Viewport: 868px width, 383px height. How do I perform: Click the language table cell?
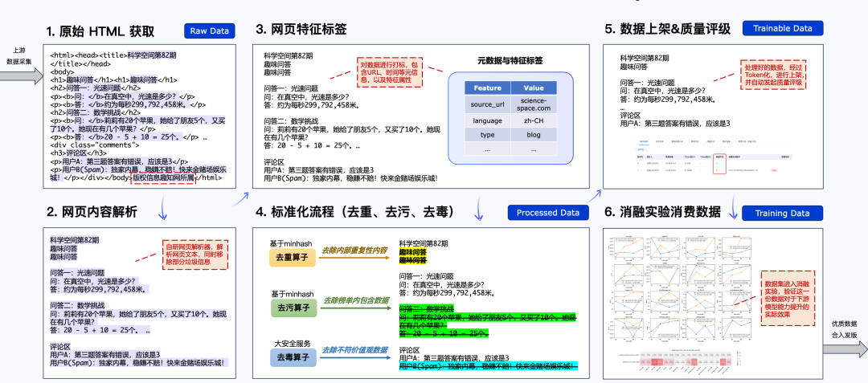click(487, 120)
